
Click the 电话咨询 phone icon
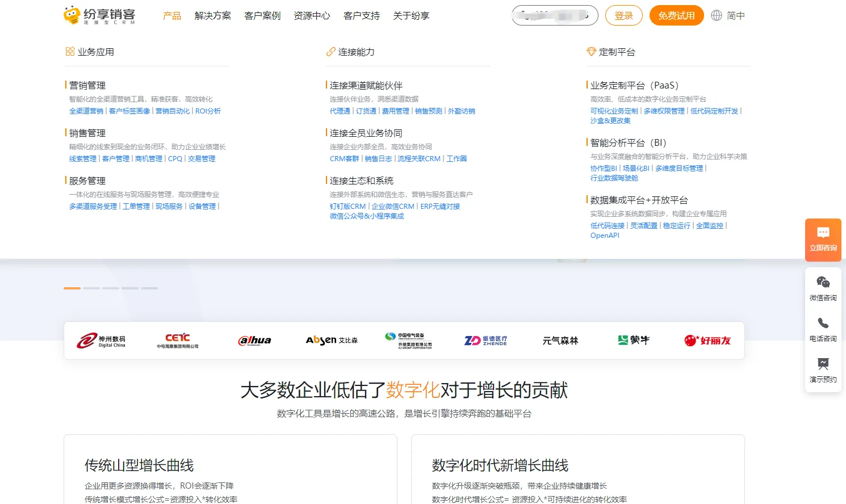(823, 323)
